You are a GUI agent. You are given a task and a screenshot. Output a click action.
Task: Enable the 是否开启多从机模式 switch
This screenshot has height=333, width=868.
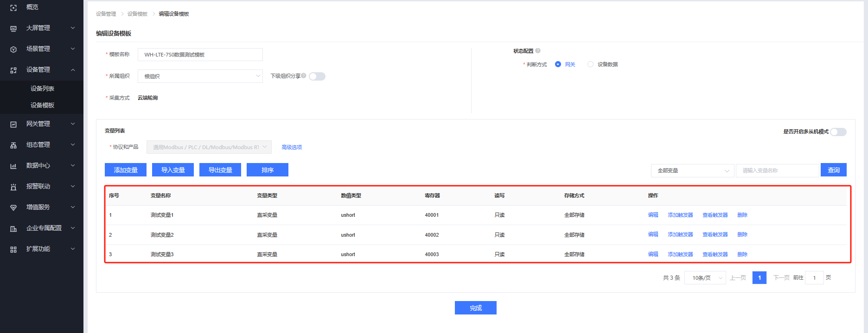pos(838,132)
